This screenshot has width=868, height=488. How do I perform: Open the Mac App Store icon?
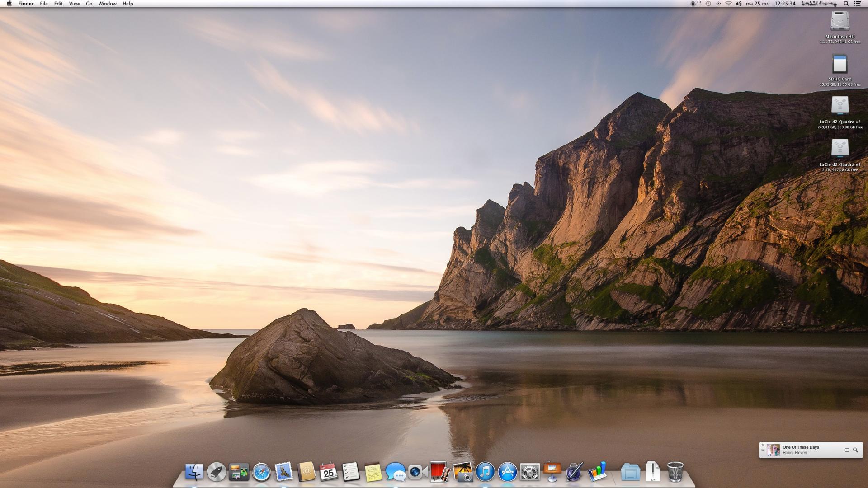[x=507, y=472]
